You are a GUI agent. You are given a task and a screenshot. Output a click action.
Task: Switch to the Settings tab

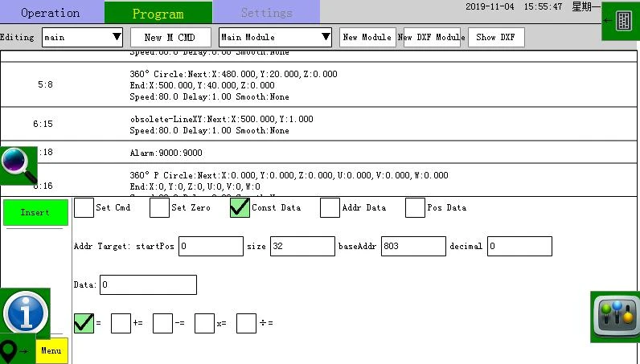(266, 13)
